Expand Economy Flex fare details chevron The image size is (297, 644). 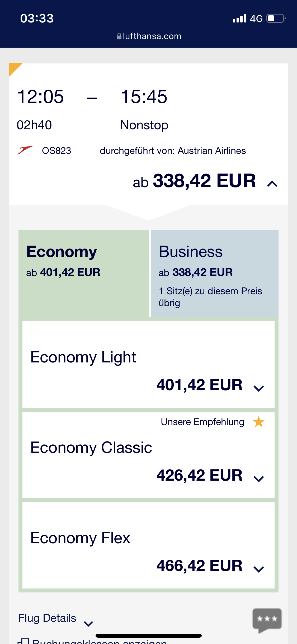[x=258, y=569]
